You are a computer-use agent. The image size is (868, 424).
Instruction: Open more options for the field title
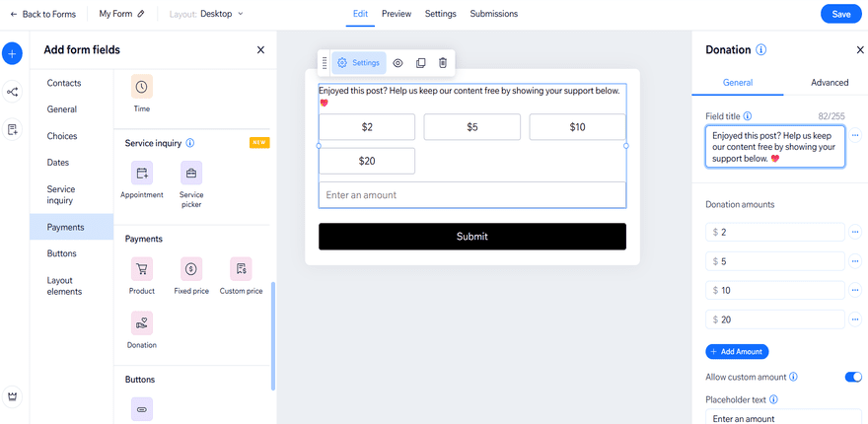855,136
